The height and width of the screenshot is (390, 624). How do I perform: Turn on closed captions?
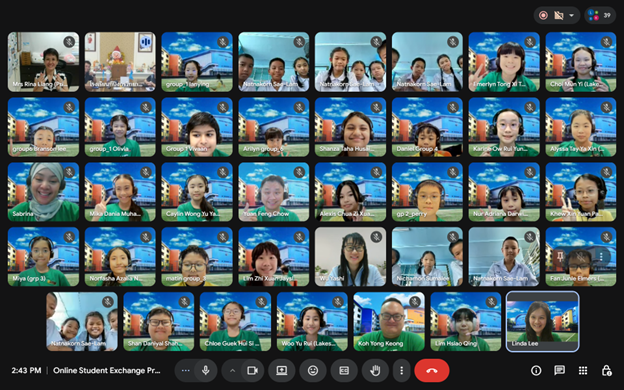point(344,370)
